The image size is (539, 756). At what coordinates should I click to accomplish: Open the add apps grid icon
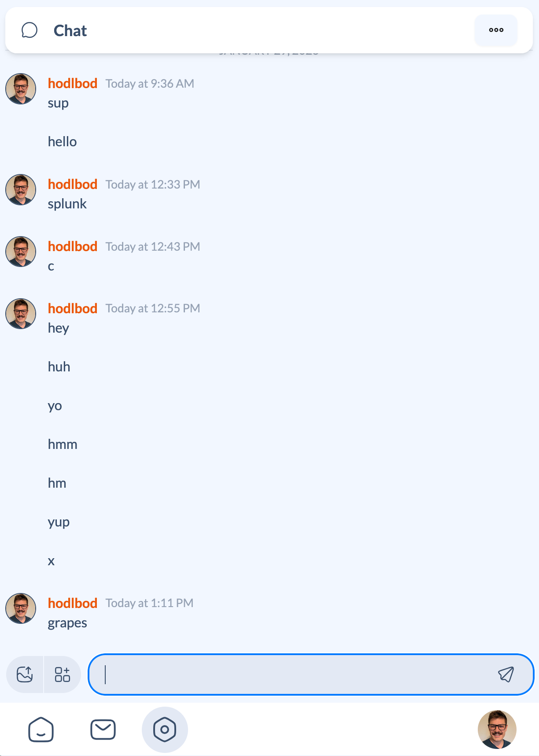tap(63, 674)
